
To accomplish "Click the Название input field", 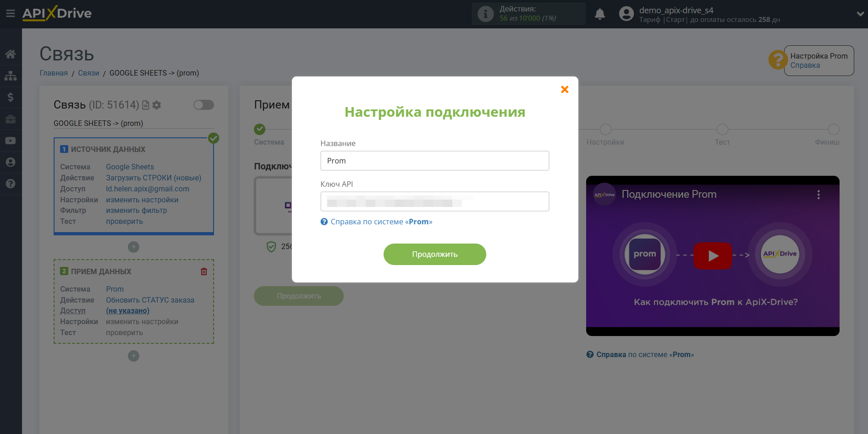I will (x=434, y=161).
